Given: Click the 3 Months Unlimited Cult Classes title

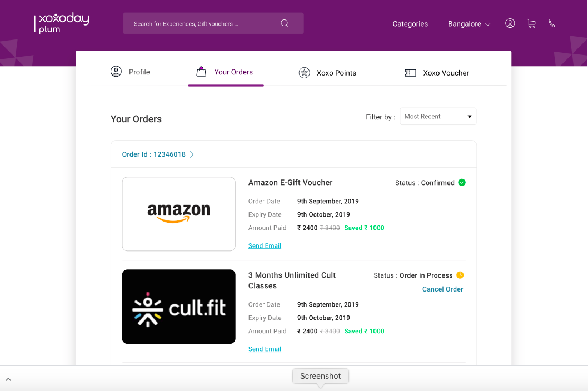Looking at the screenshot, I should coord(292,280).
